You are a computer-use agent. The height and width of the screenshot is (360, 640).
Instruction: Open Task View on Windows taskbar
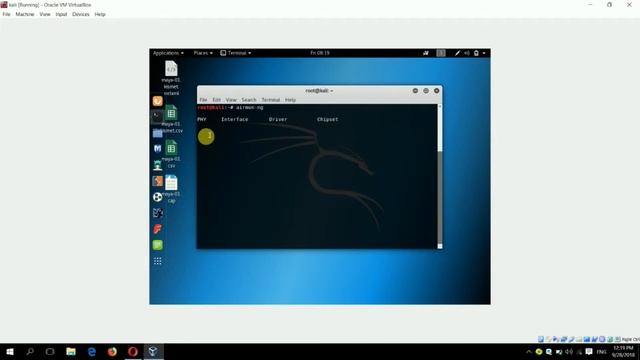pyautogui.click(x=50, y=351)
